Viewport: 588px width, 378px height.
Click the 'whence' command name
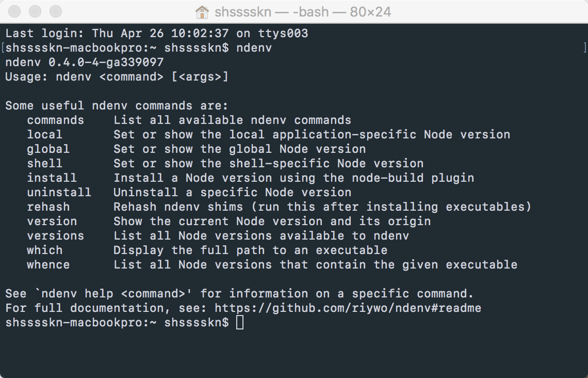[48, 264]
